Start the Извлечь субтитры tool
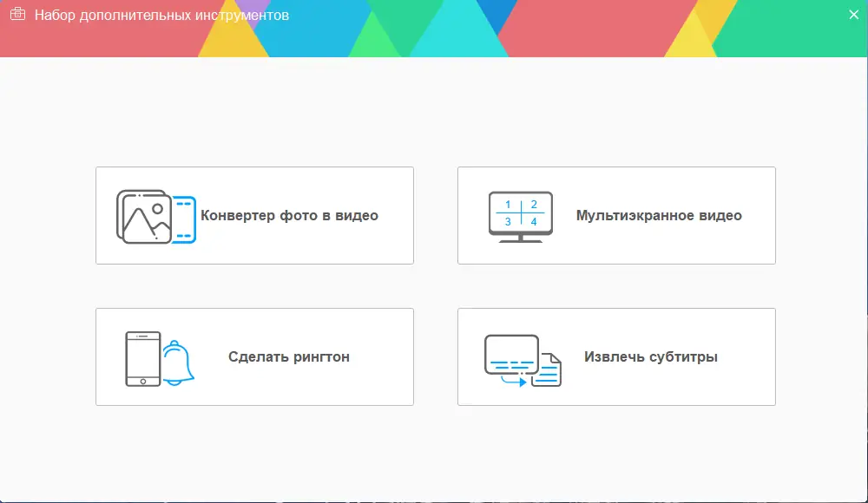868x503 pixels. (x=616, y=356)
